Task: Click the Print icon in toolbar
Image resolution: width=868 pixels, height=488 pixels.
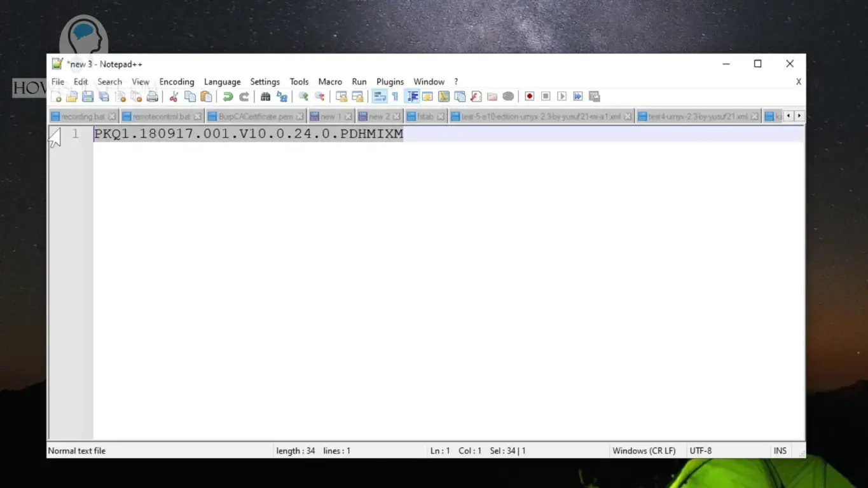Action: (x=152, y=97)
